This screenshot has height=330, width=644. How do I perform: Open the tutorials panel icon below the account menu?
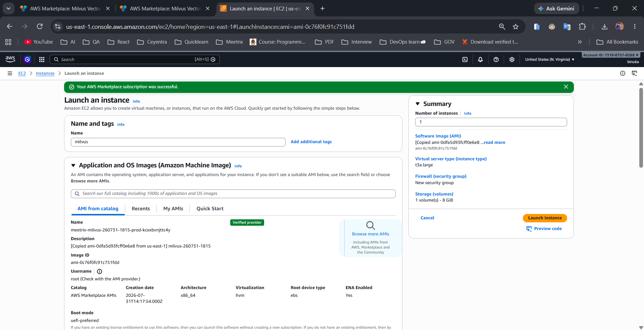tap(634, 73)
